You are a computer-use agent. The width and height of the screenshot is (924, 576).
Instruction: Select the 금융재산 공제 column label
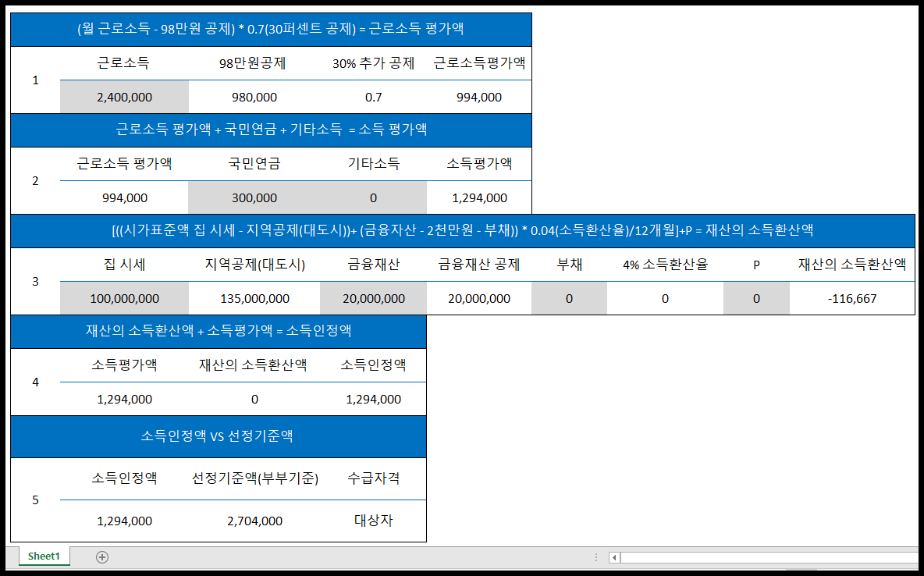click(x=479, y=265)
